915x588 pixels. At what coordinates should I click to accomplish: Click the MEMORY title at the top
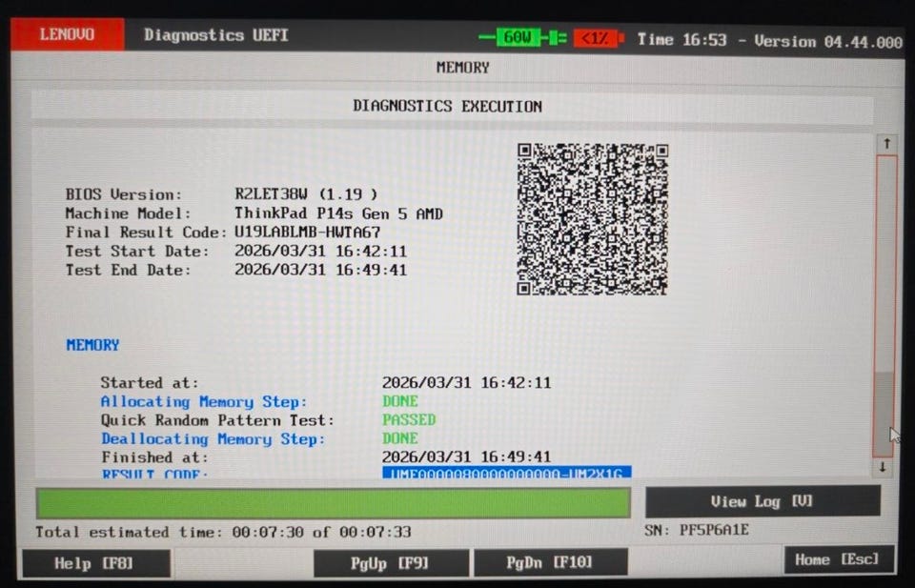point(463,68)
